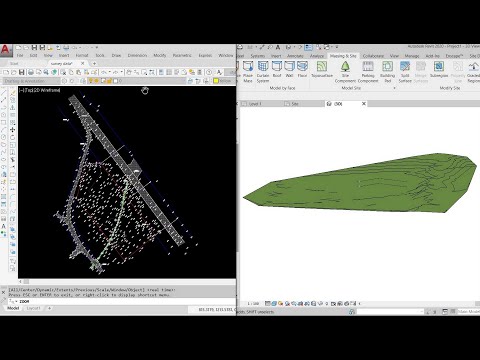This screenshot has width=480, height=360.
Task: Click Revit quick access text A icon
Action: click(x=278, y=47)
